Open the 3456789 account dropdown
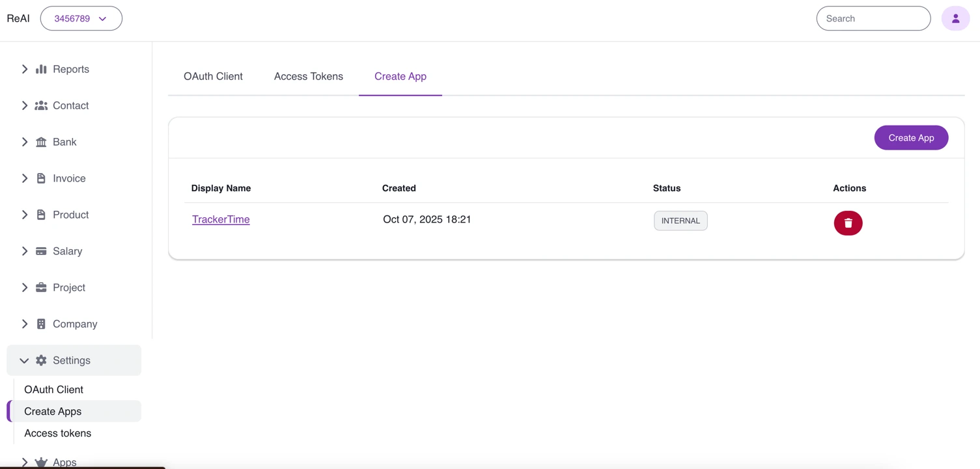This screenshot has height=469, width=980. click(x=81, y=18)
